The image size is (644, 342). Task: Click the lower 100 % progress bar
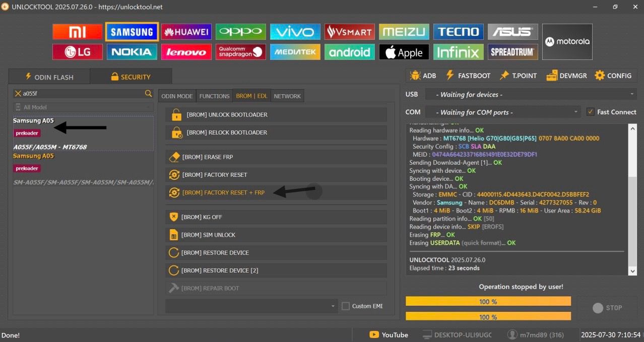(488, 316)
